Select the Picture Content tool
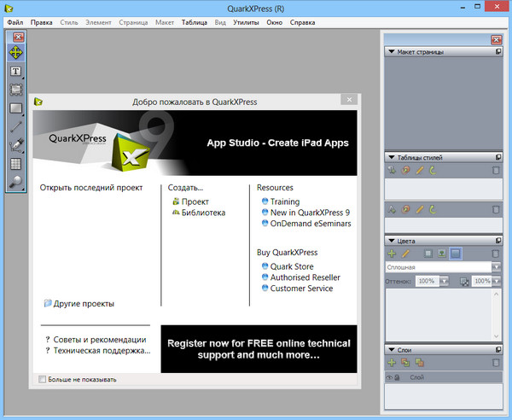 [x=16, y=90]
